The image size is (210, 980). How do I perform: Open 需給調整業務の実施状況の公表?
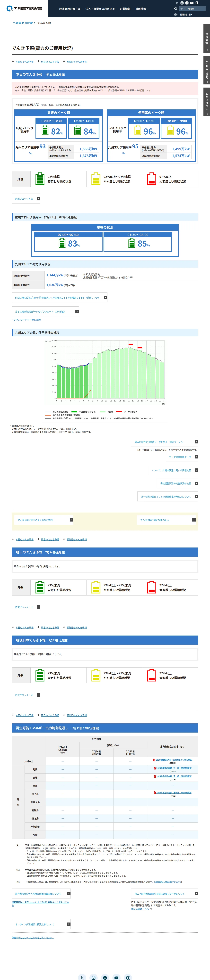tap(178, 483)
